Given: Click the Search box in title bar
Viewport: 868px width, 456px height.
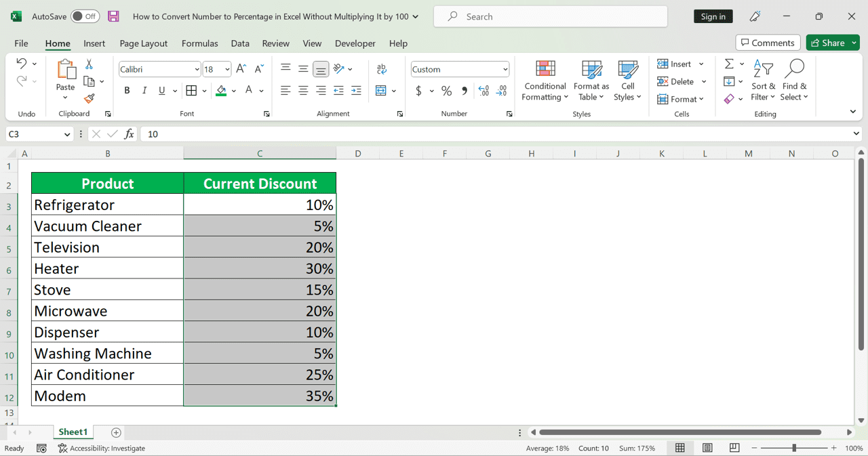Looking at the screenshot, I should coord(551,16).
